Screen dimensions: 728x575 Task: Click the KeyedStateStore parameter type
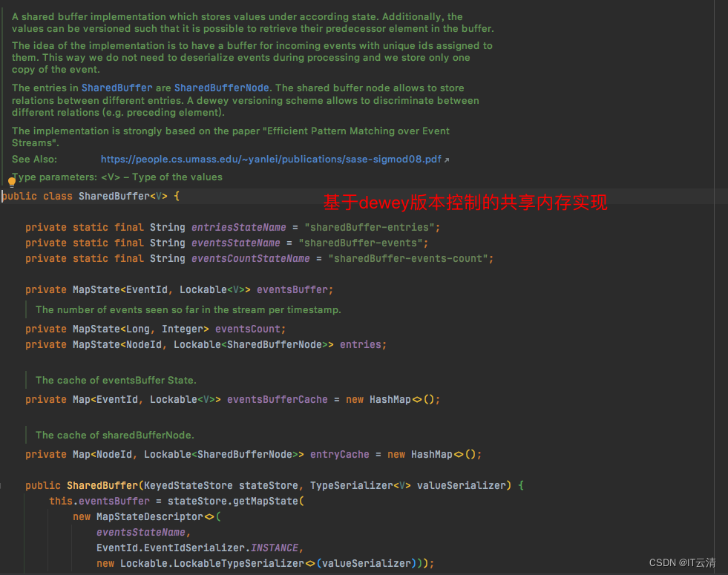click(188, 485)
